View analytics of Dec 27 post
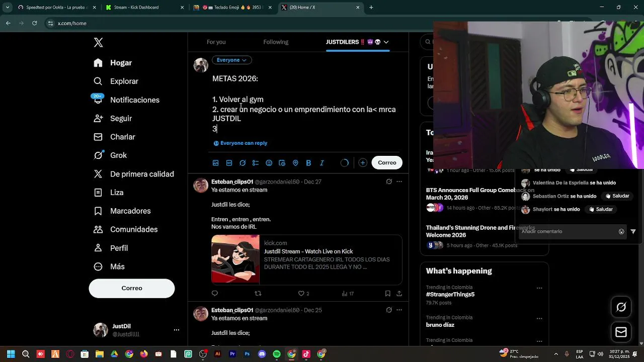 (x=348, y=293)
